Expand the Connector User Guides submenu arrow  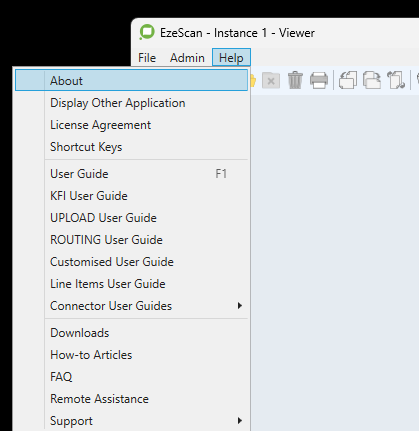[239, 306]
